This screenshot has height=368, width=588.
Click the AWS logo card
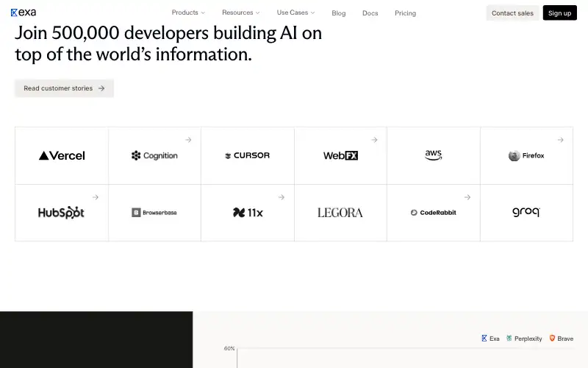click(x=434, y=155)
